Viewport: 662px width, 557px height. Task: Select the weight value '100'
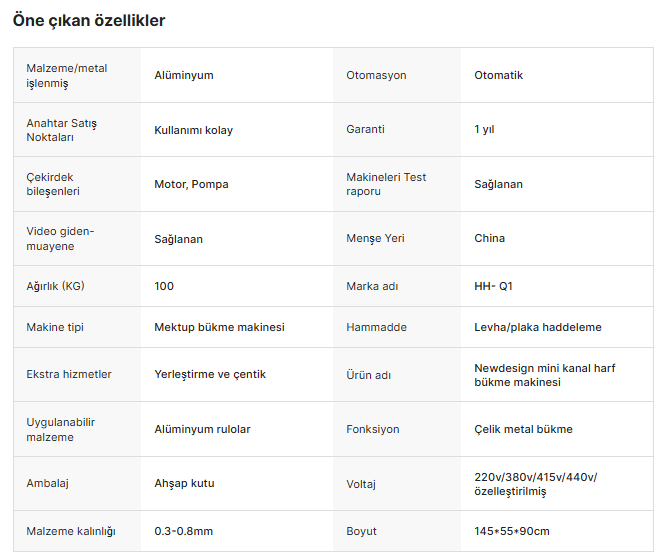pos(164,286)
